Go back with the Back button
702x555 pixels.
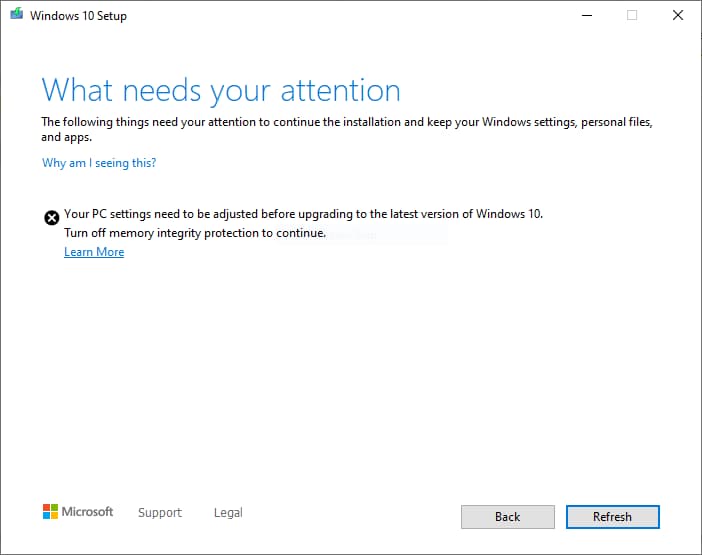tap(508, 517)
